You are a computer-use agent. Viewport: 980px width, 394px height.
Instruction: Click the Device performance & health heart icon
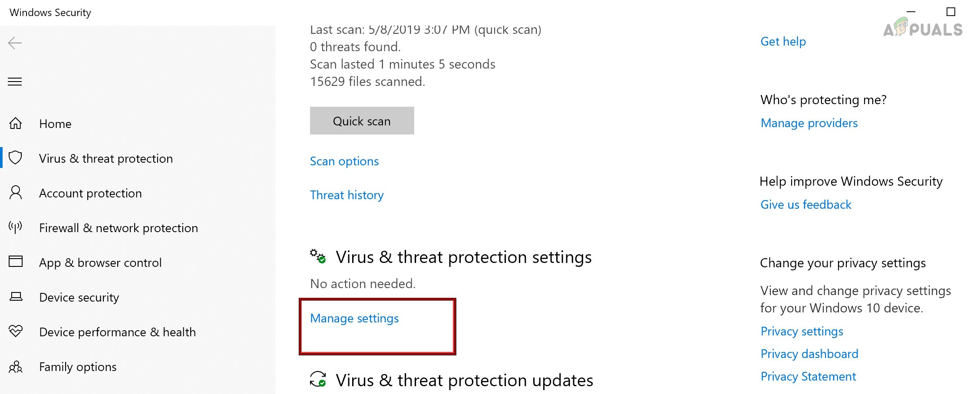[16, 332]
